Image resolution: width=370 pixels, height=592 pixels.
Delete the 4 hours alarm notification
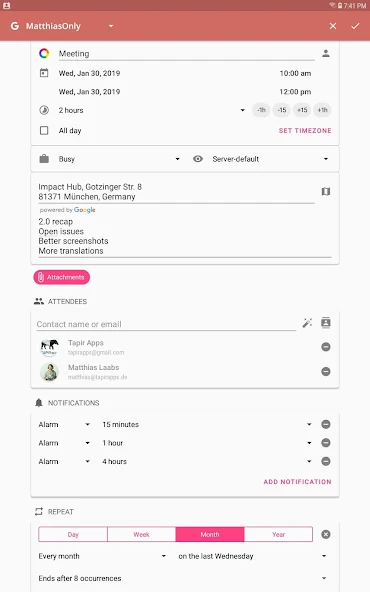[326, 461]
